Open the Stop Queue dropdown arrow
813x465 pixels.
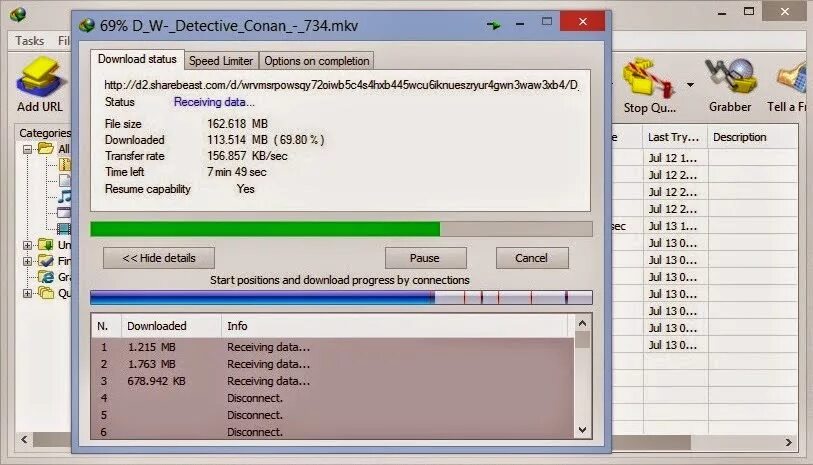pos(690,84)
